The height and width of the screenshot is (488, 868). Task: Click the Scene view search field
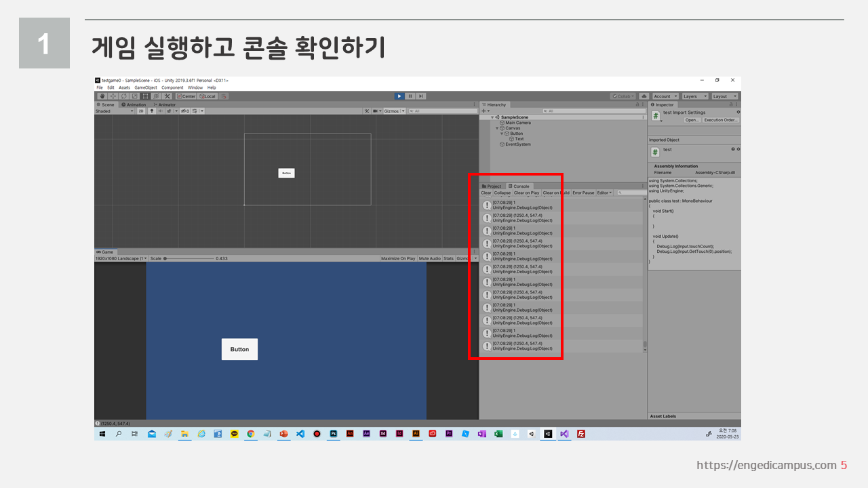pyautogui.click(x=441, y=111)
